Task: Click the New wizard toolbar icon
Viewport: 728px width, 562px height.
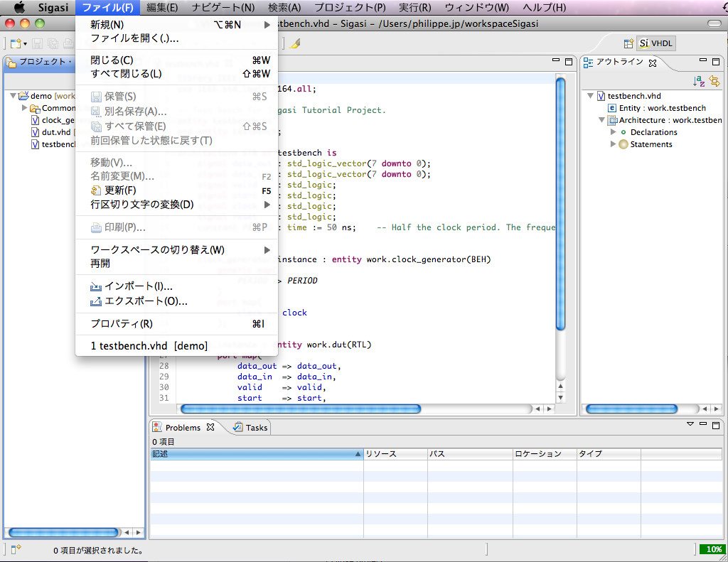Action: (x=16, y=43)
